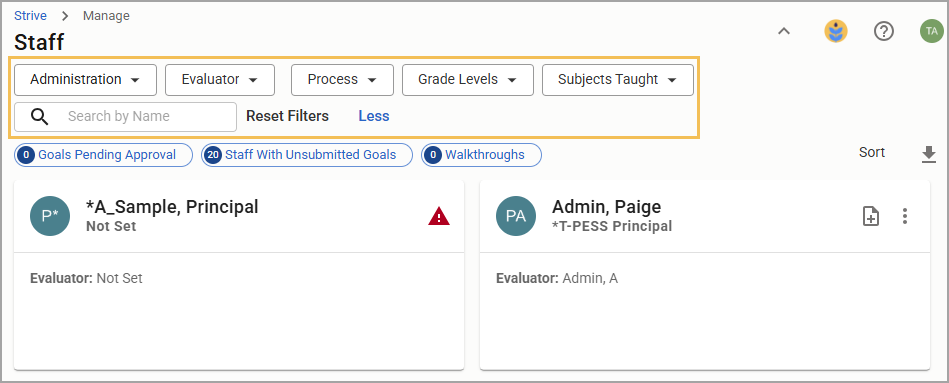Expand the Grade Levels dropdown
The width and height of the screenshot is (949, 383).
click(x=468, y=80)
